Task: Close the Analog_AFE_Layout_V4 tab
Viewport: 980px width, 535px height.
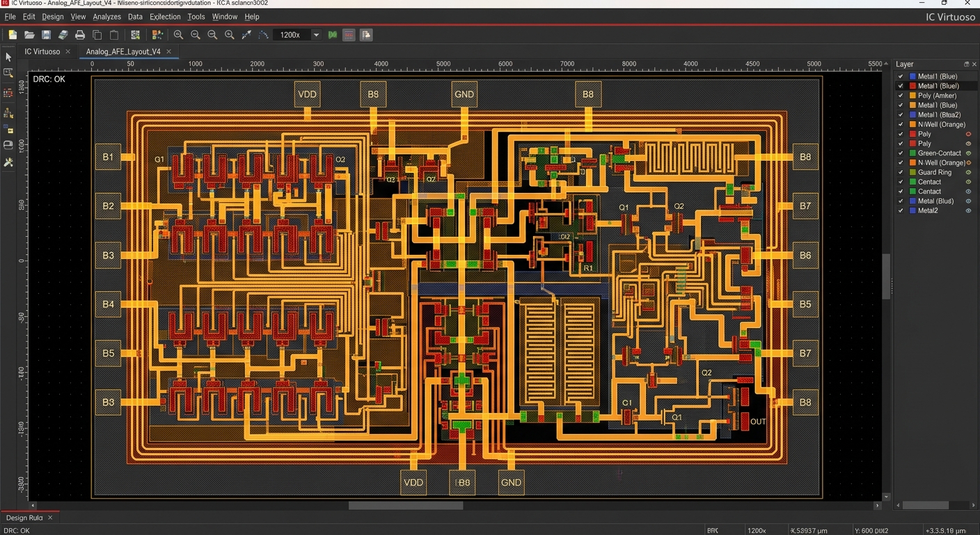Action: coord(169,52)
